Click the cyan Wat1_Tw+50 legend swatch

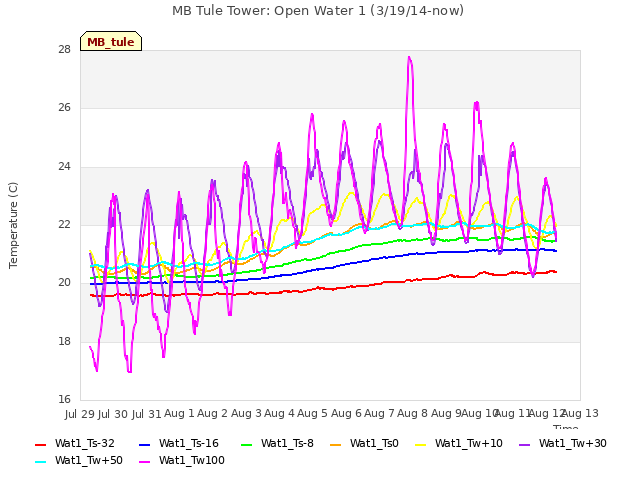(x=41, y=462)
